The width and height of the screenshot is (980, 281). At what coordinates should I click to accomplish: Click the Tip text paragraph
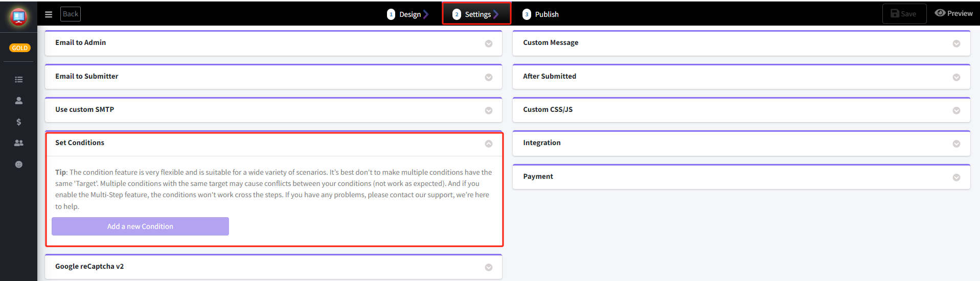point(274,189)
